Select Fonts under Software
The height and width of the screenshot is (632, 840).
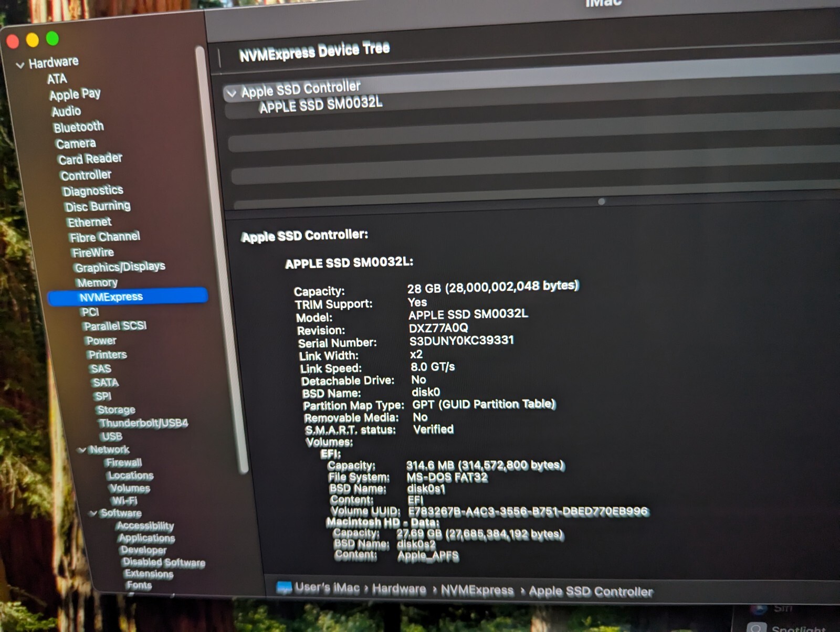[139, 585]
